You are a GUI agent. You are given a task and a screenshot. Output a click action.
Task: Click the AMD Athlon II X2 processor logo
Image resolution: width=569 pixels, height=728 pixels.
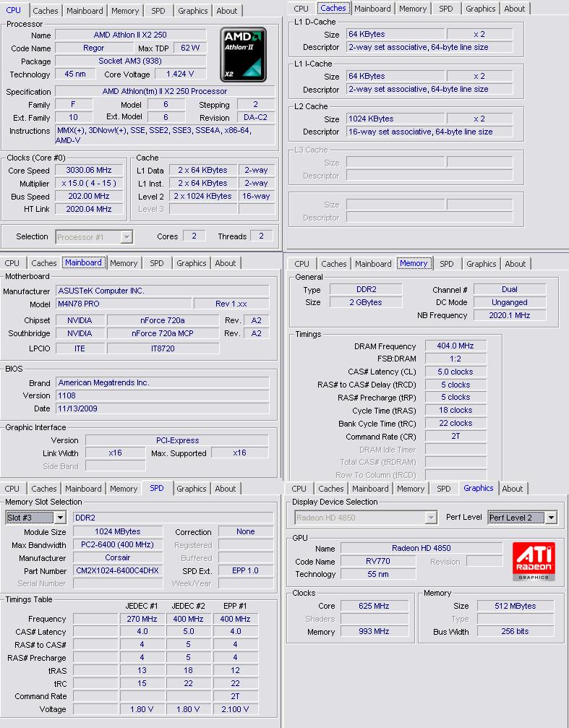click(x=243, y=54)
